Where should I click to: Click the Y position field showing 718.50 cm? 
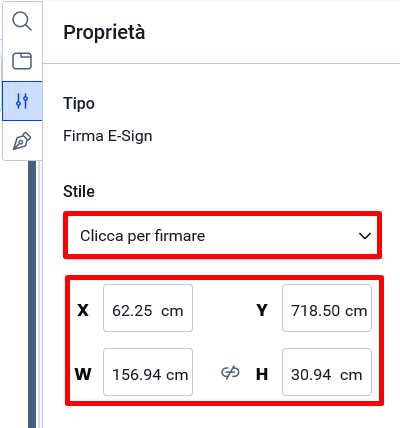(327, 308)
